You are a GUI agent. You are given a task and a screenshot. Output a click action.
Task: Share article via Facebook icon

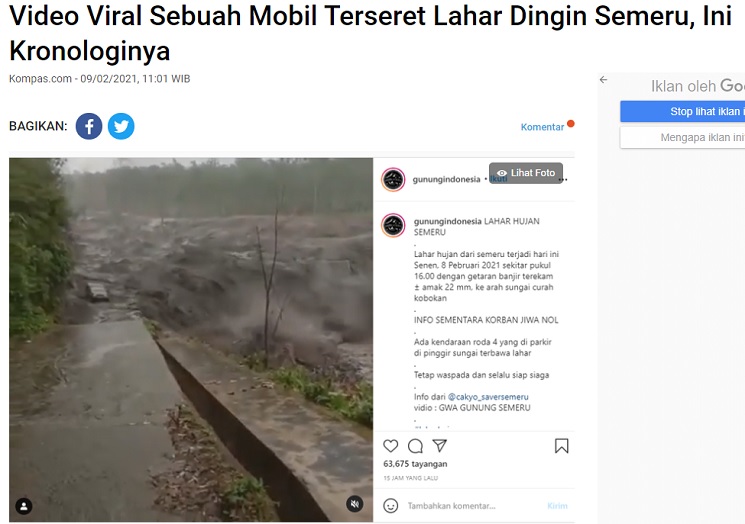[x=89, y=126]
